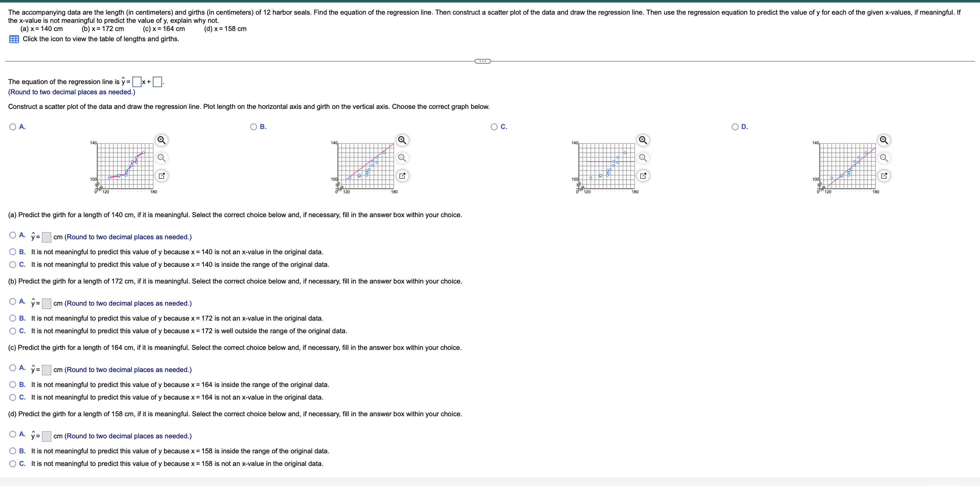This screenshot has height=486, width=980.
Task: Click the zoom-in magnifier on graph B
Action: coord(403,140)
